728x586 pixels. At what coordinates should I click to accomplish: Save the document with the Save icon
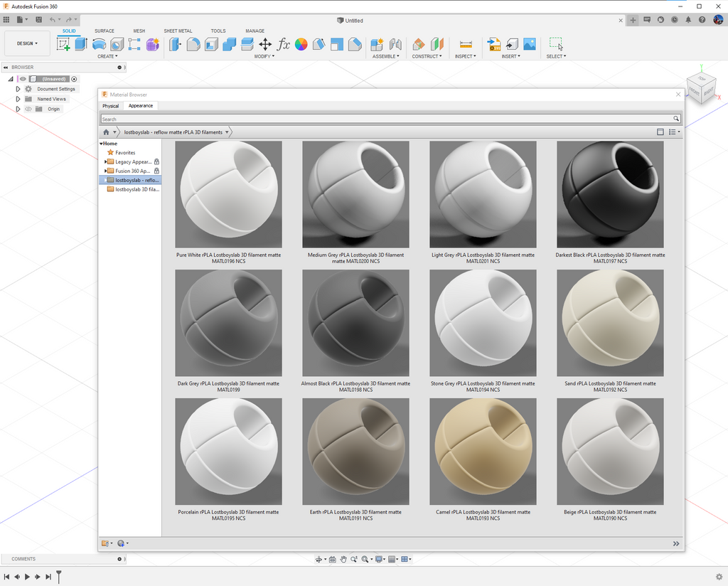(x=38, y=19)
